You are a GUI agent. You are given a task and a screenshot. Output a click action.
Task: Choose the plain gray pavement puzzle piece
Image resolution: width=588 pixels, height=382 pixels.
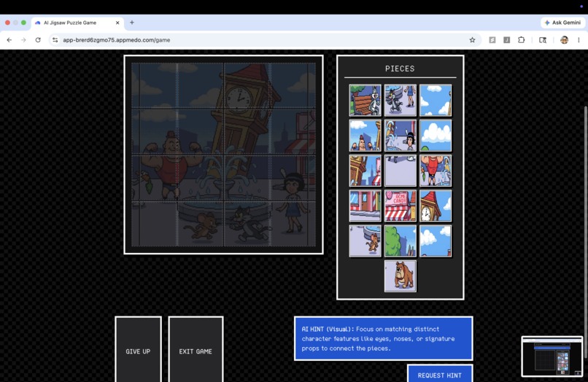point(400,171)
